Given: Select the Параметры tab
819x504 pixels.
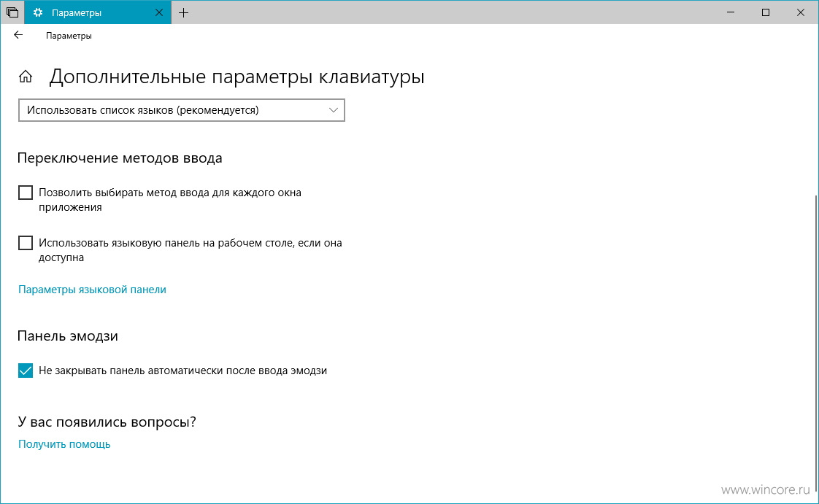Looking at the screenshot, I should coord(98,12).
